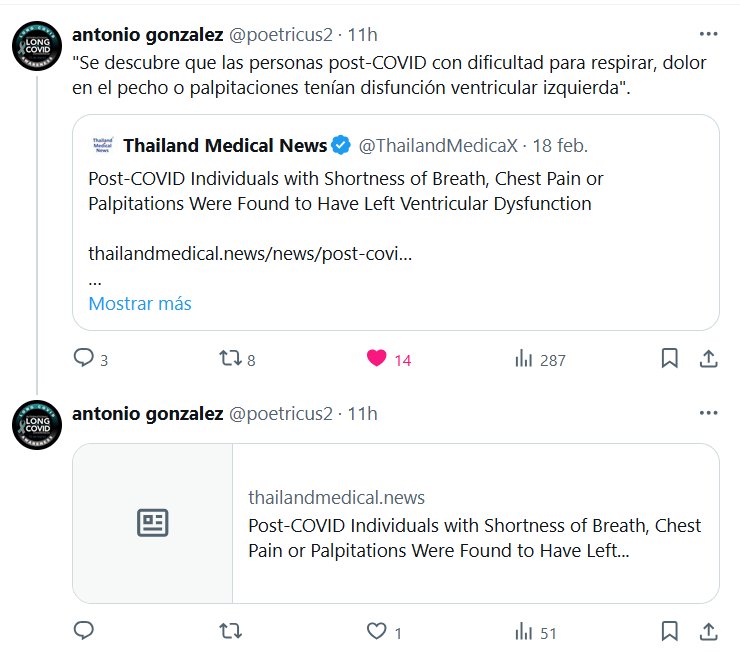This screenshot has width=740, height=652.
Task: View analytics showing 51 views
Action: (x=523, y=631)
